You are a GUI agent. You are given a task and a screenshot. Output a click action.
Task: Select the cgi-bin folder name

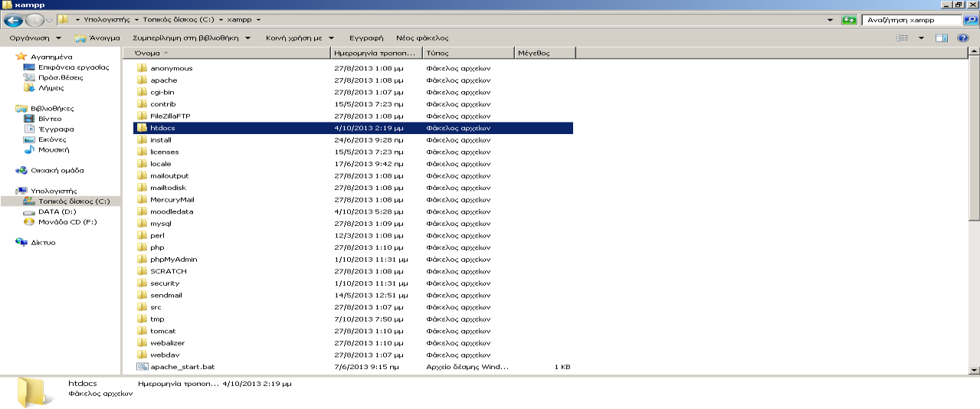[162, 92]
